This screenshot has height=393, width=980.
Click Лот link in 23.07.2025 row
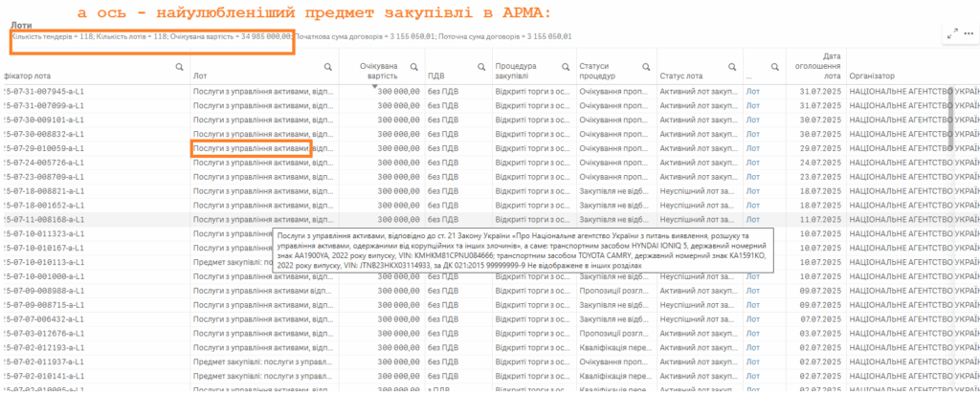[753, 177]
